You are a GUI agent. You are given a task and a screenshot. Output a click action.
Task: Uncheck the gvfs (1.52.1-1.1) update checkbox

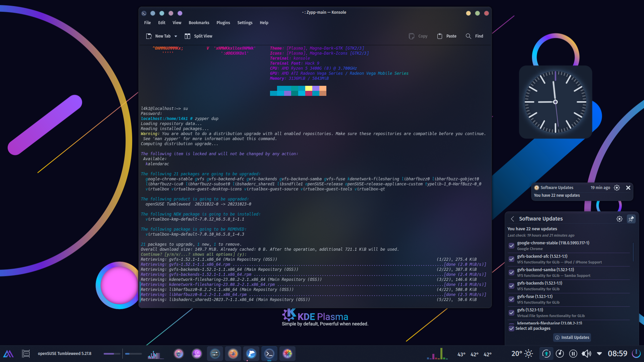512,313
